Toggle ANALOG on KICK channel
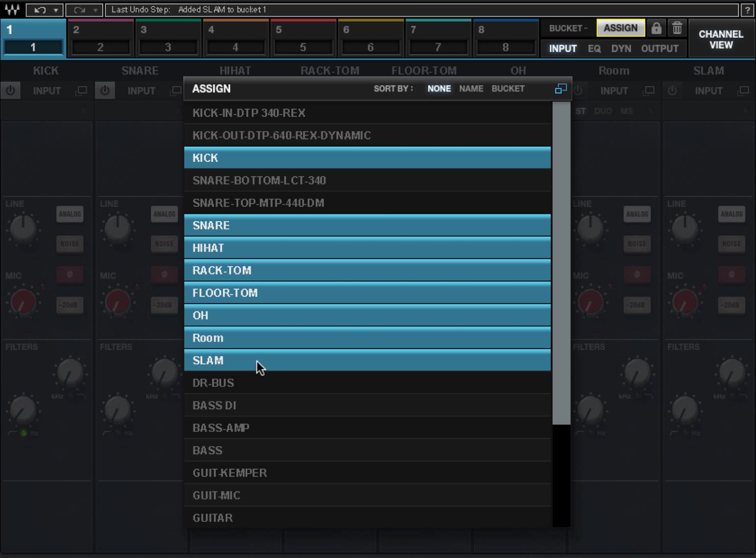Image resolution: width=756 pixels, height=558 pixels. click(70, 214)
